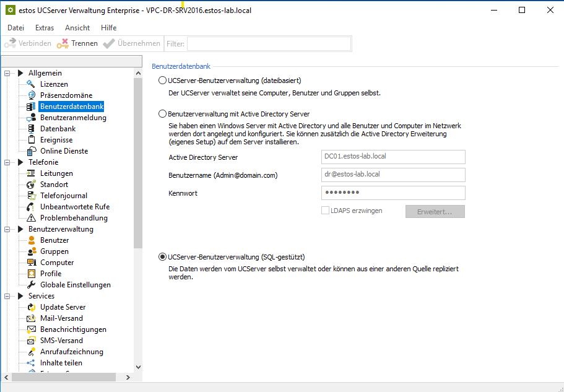
Task: Click the Mail-Versand envelope icon
Action: (31, 318)
